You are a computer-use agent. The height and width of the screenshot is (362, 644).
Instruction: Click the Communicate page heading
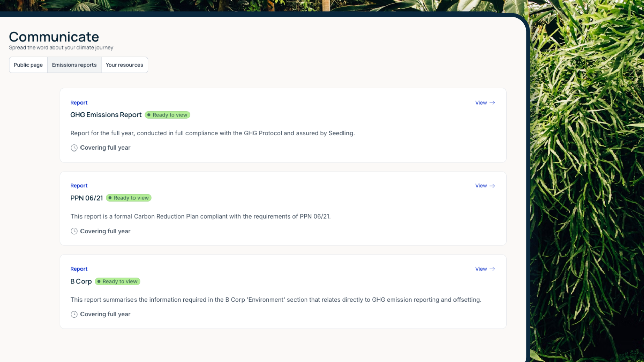click(x=54, y=37)
